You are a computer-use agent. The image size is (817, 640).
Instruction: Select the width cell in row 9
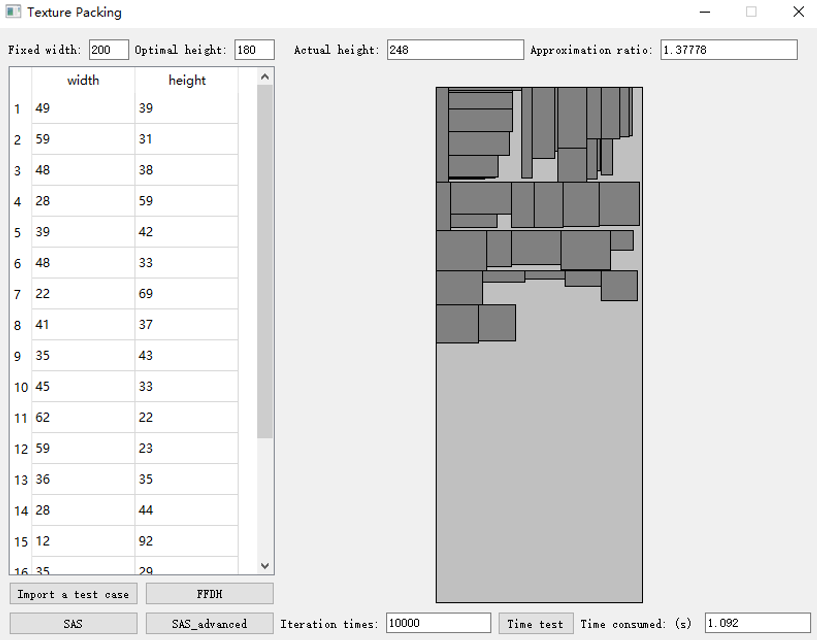83,355
